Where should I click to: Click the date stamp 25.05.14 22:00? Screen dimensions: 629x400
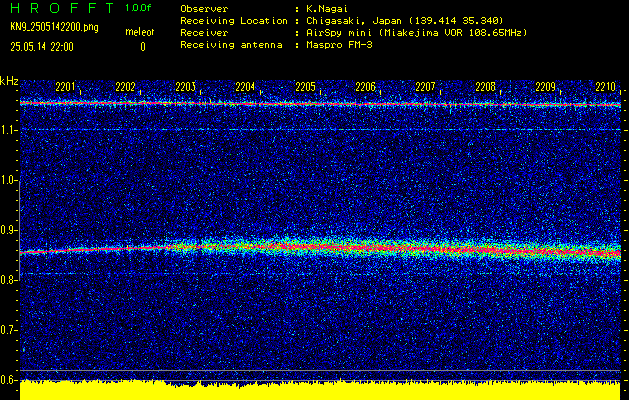pyautogui.click(x=42, y=47)
